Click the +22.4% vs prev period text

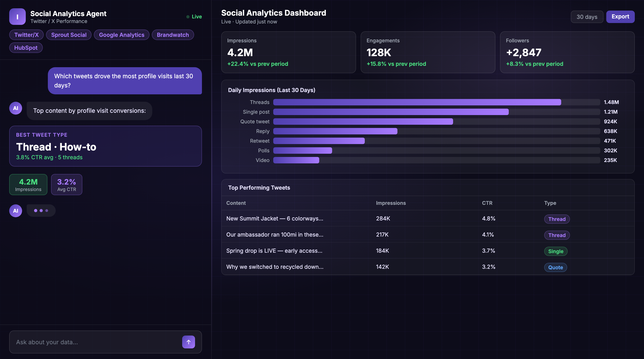258,64
